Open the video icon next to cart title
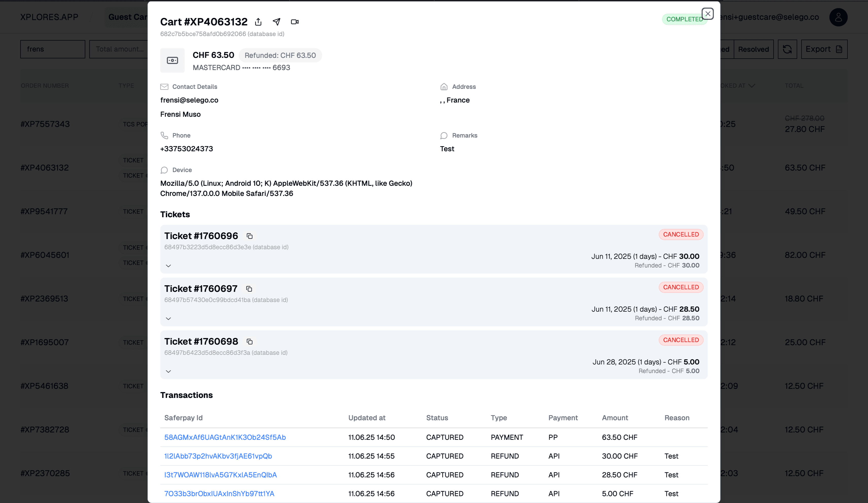Viewport: 868px width, 503px height. tap(294, 21)
